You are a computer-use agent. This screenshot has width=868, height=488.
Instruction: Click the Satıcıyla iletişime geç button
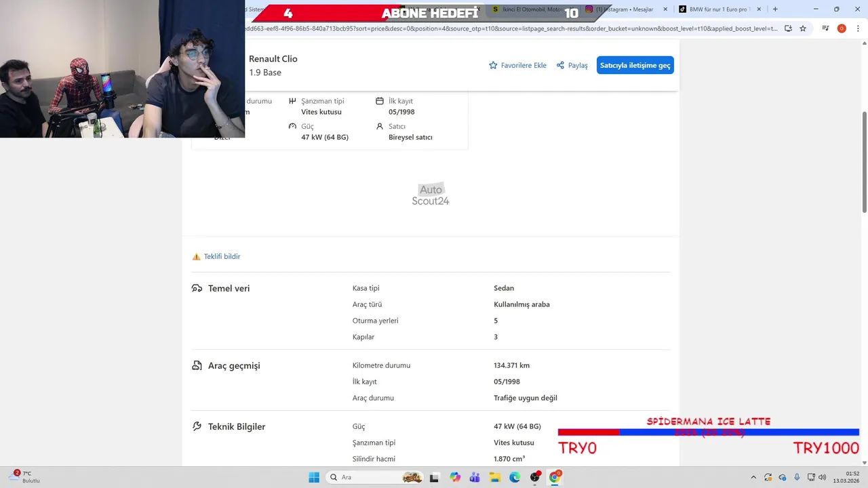(x=635, y=65)
